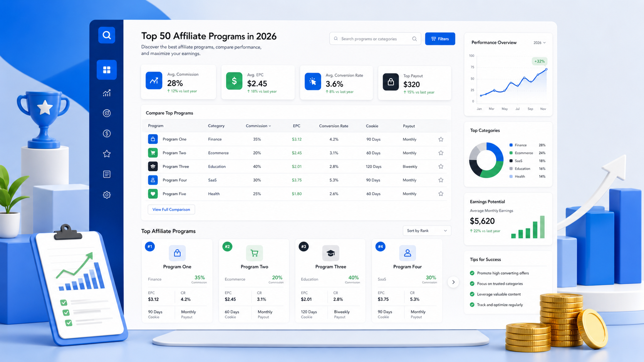The width and height of the screenshot is (644, 362).
Task: Toggle 'Track and optimize regularly' check
Action: point(472,305)
